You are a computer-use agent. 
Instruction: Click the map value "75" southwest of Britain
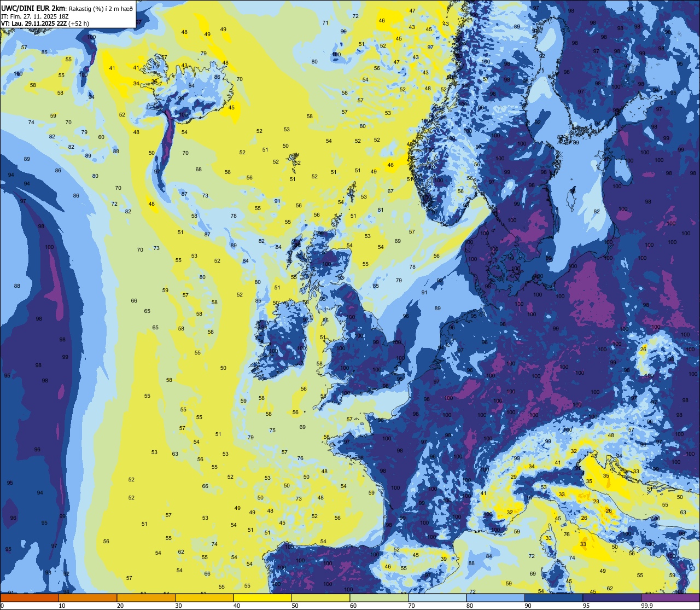click(272, 431)
